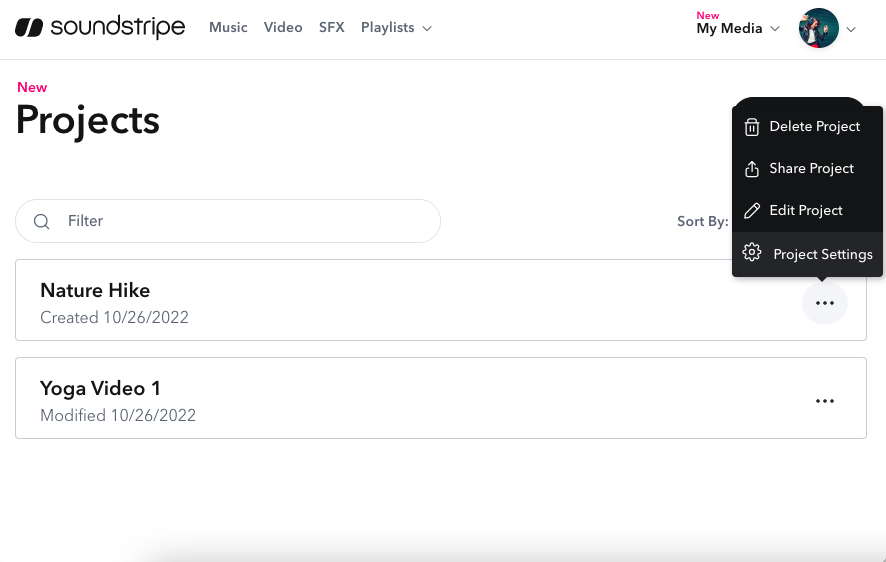Click the share icon in the context menu
Image resolution: width=886 pixels, height=562 pixels.
pyautogui.click(x=752, y=169)
